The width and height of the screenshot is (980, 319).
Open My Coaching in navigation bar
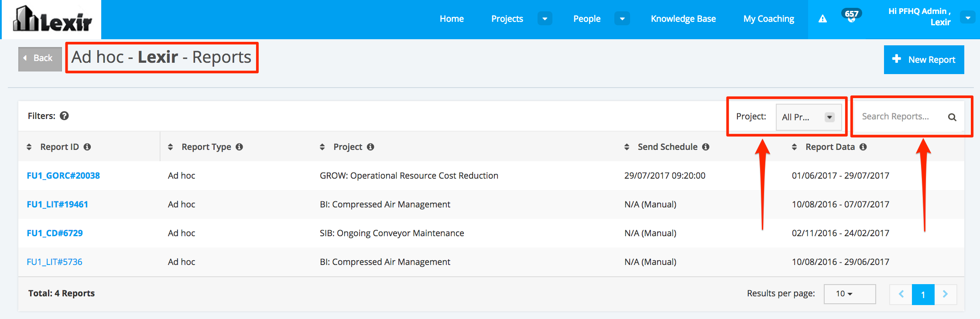click(x=769, y=19)
